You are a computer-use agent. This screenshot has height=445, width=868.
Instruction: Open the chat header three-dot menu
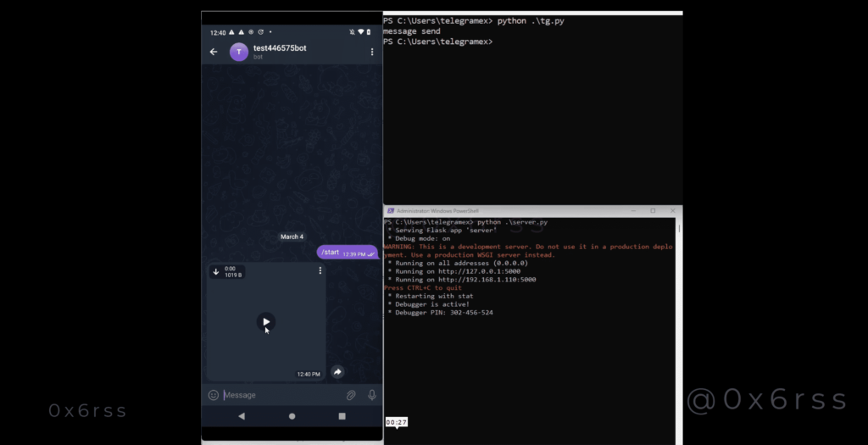[372, 52]
